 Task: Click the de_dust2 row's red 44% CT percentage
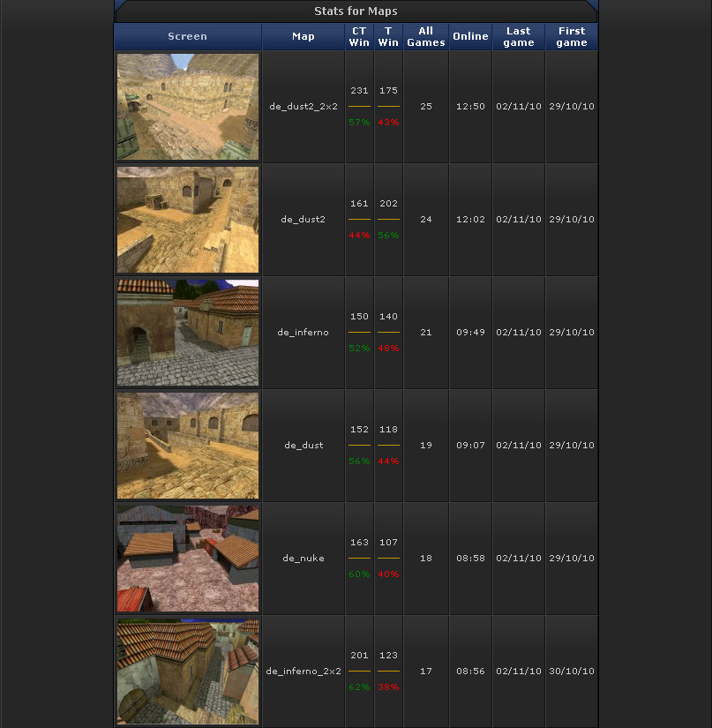pos(359,236)
